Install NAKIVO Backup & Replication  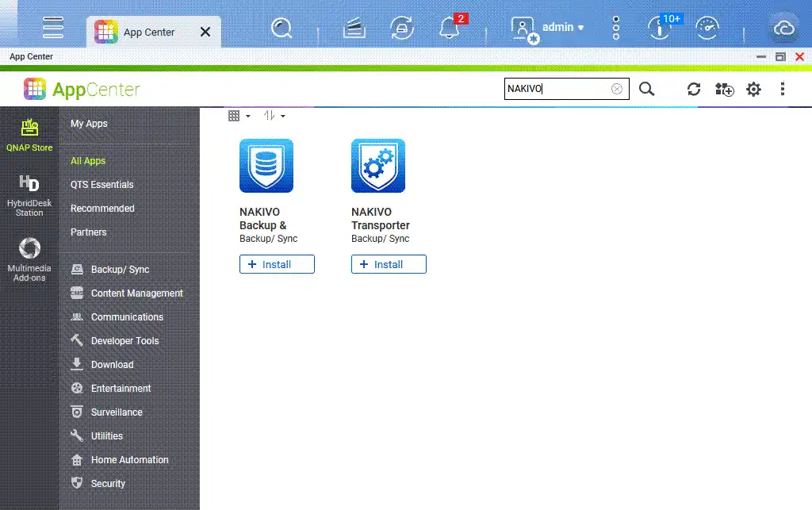pyautogui.click(x=277, y=264)
